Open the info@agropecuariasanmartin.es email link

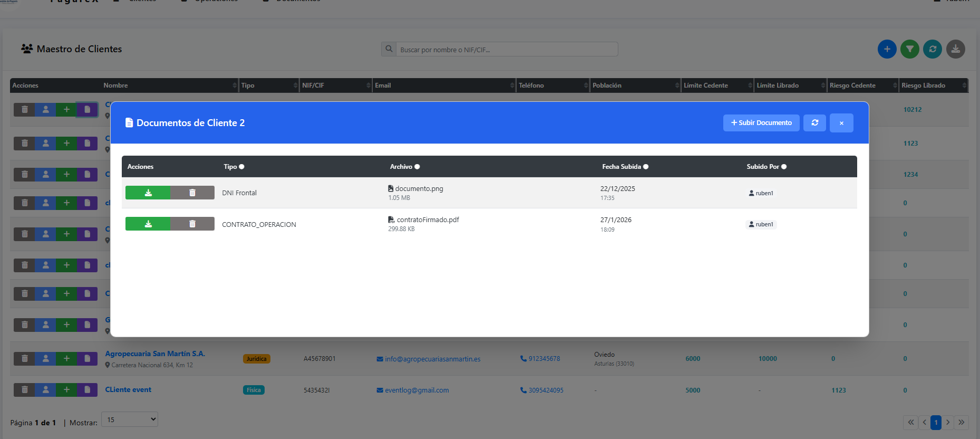coord(432,359)
